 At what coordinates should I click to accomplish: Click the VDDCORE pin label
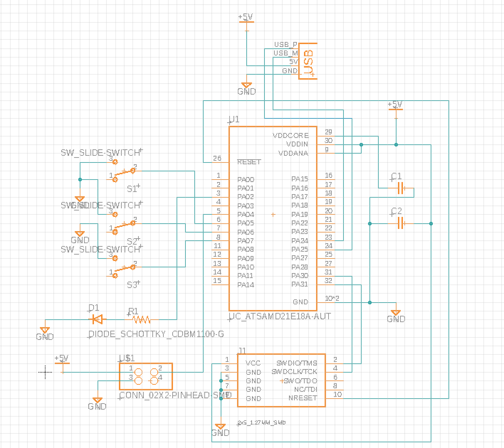[291, 135]
